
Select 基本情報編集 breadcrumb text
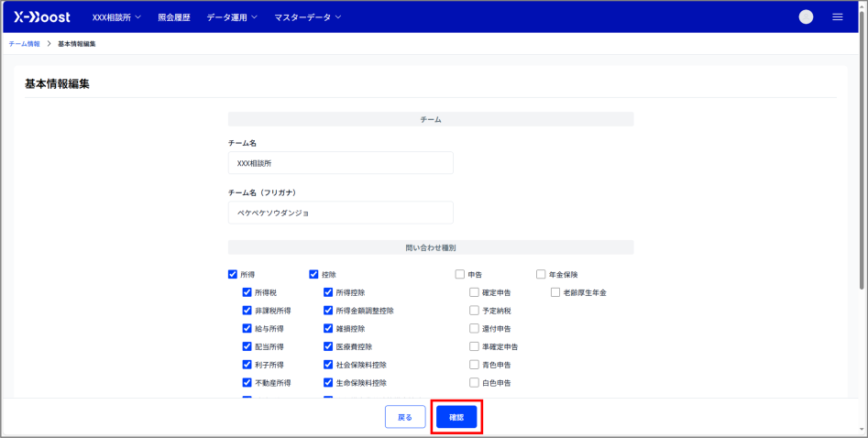77,44
